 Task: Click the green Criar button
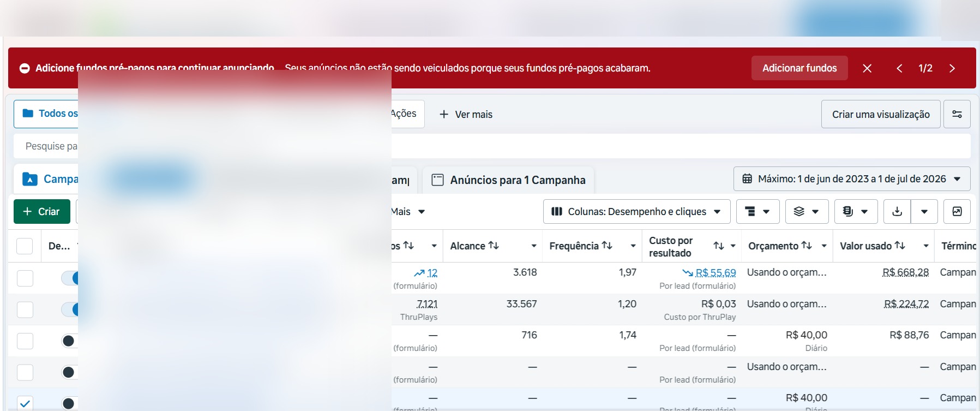[x=42, y=211]
